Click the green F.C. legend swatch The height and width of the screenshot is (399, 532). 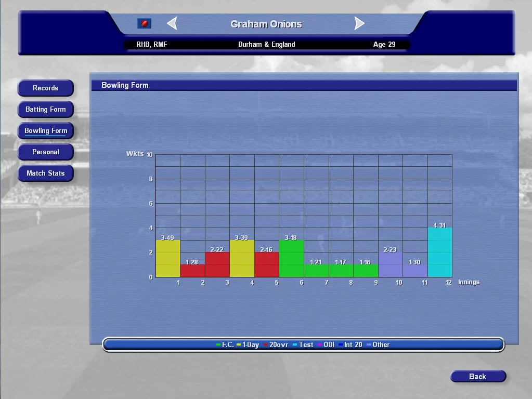point(218,345)
